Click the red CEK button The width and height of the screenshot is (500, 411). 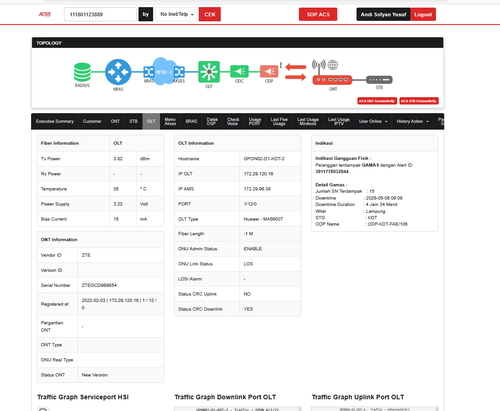(x=210, y=14)
